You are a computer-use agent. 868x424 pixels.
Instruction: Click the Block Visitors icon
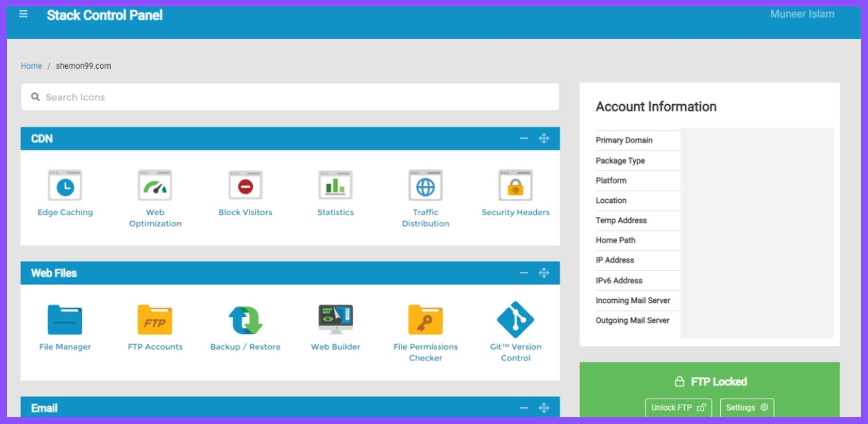pos(245,186)
